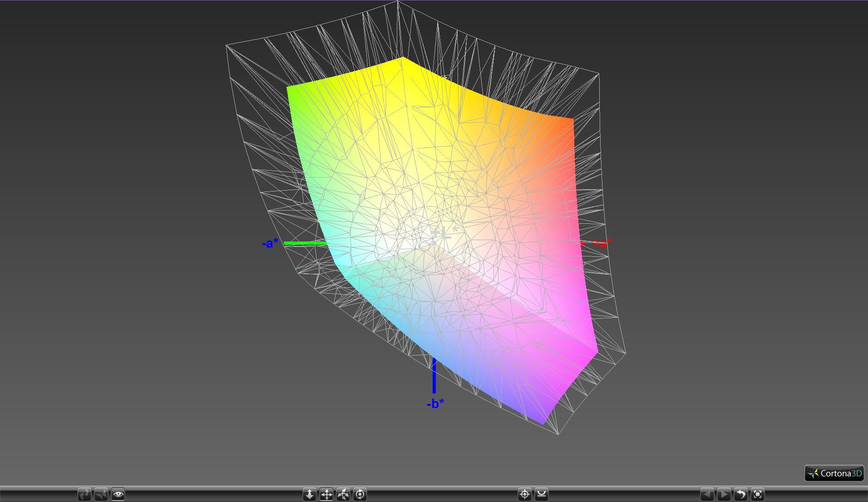Enable Fly navigation mode
The image size is (868, 502).
101,494
